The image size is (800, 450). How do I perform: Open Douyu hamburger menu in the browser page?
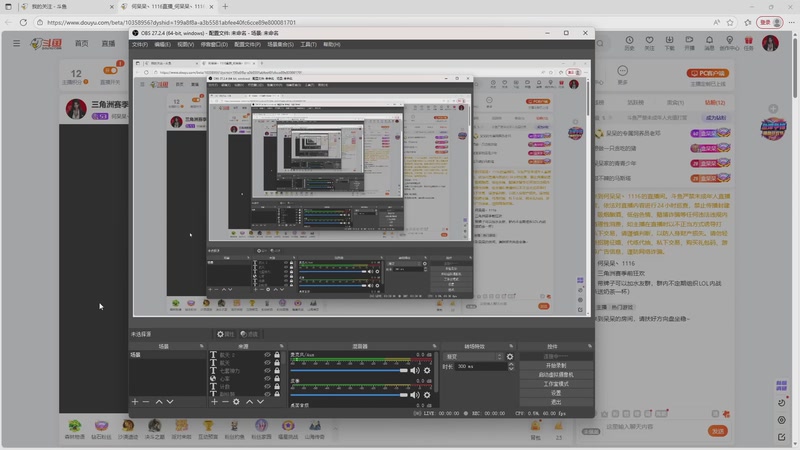(17, 43)
